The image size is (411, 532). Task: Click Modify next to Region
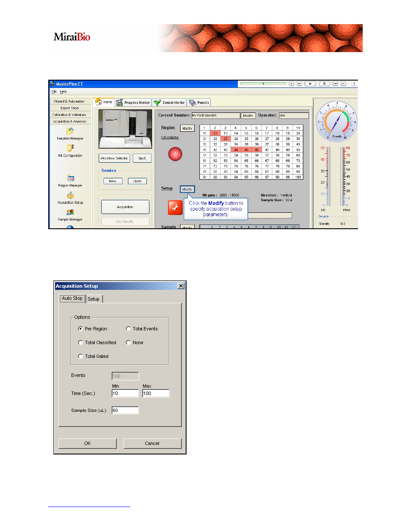(187, 128)
